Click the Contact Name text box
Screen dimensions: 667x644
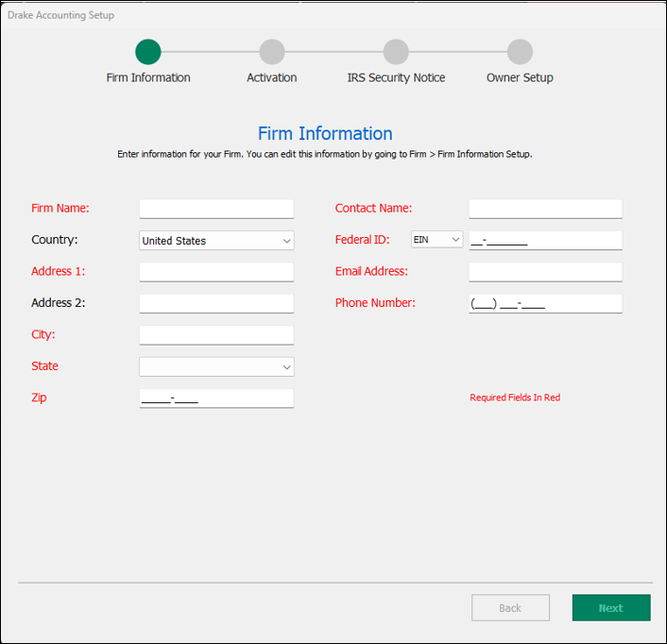[x=545, y=209]
